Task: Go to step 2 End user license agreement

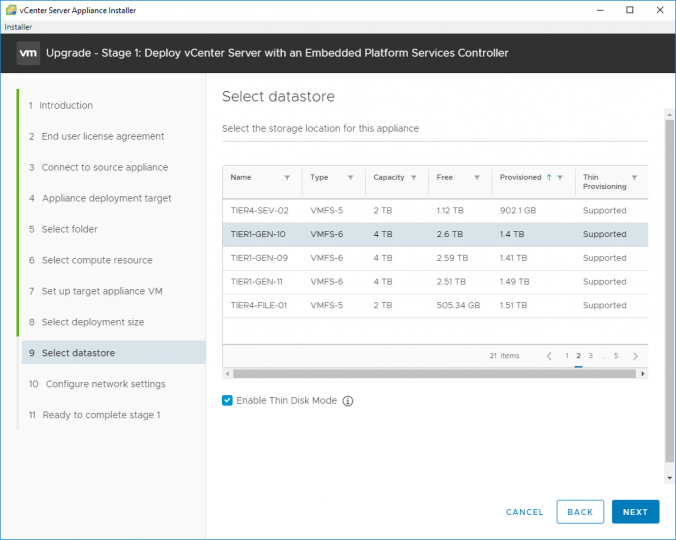Action: [x=97, y=137]
